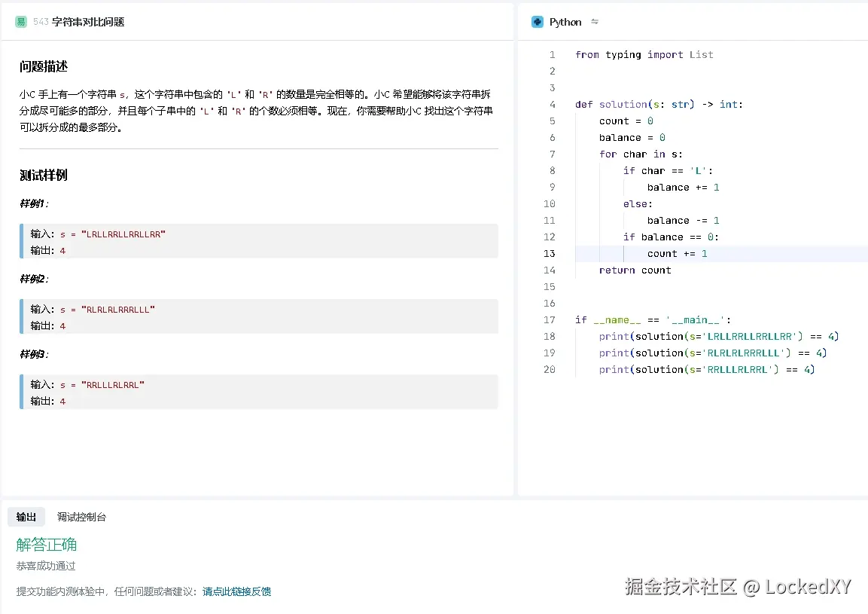Click the 测试样例 section heading
868x614 pixels.
(45, 175)
